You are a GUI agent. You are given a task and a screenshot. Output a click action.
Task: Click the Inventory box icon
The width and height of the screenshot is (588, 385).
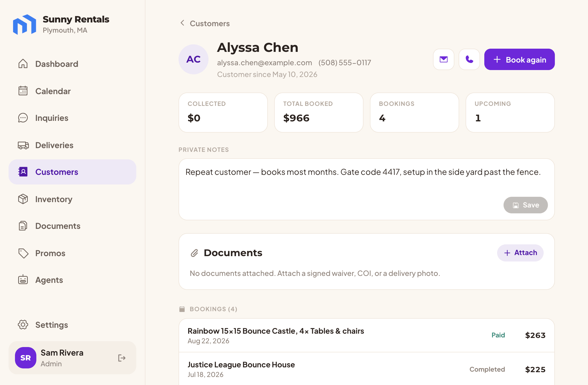click(x=23, y=199)
